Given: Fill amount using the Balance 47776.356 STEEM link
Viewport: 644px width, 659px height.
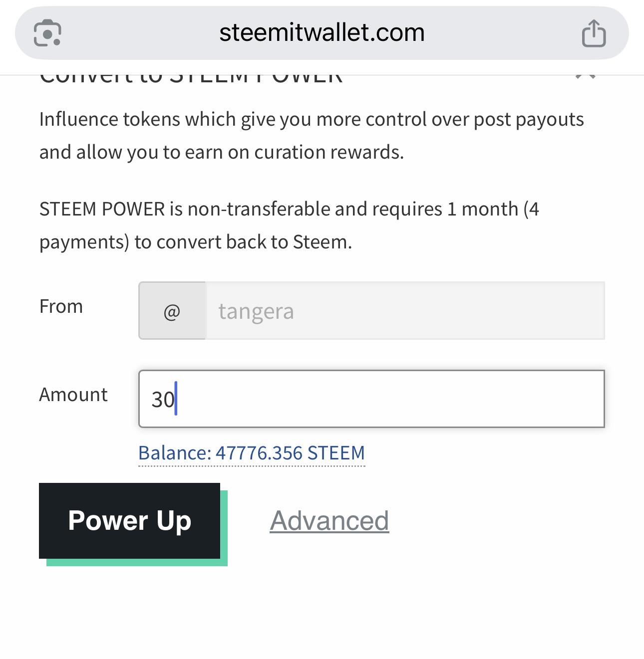Looking at the screenshot, I should point(252,453).
